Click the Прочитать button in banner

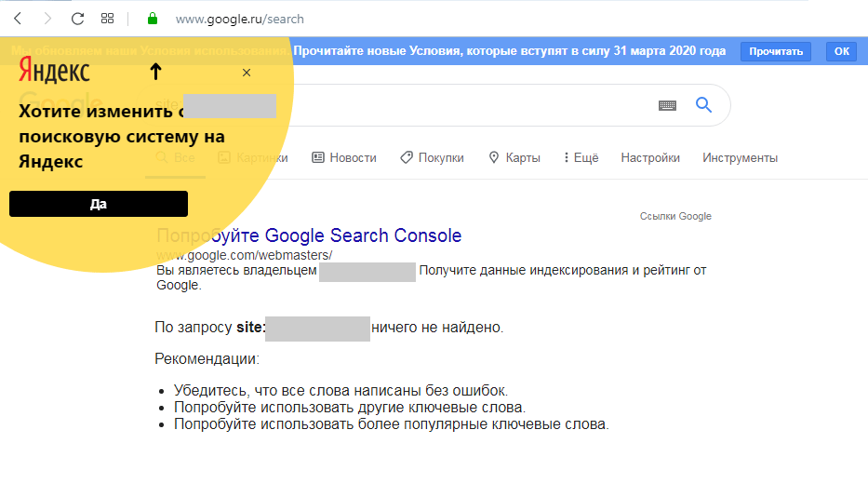coord(776,51)
